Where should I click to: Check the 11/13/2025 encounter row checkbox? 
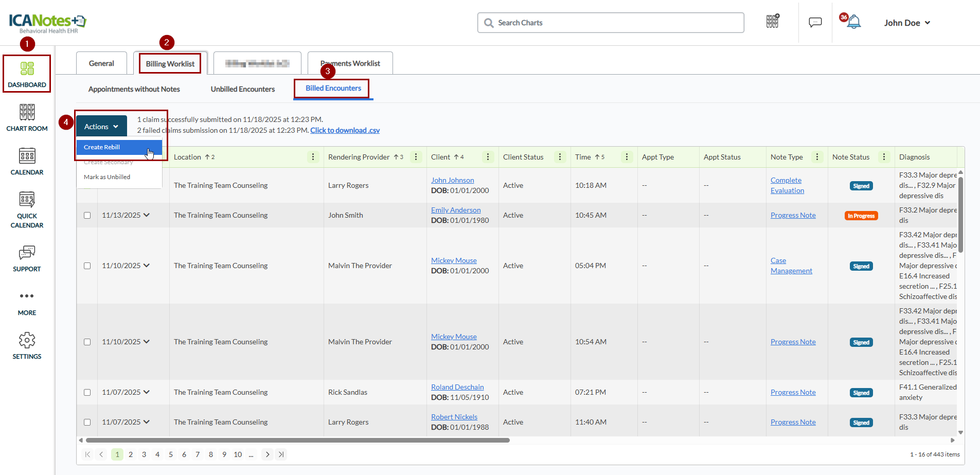(87, 216)
